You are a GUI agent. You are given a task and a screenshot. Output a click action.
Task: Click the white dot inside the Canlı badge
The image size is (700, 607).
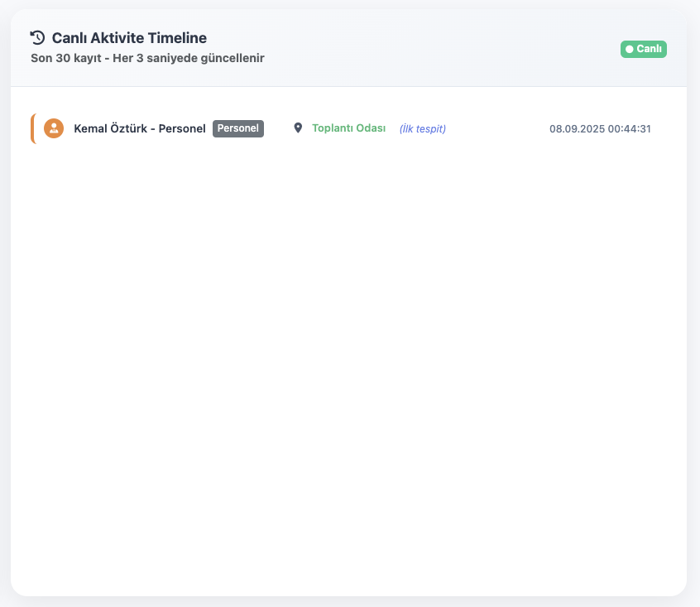[x=630, y=49]
